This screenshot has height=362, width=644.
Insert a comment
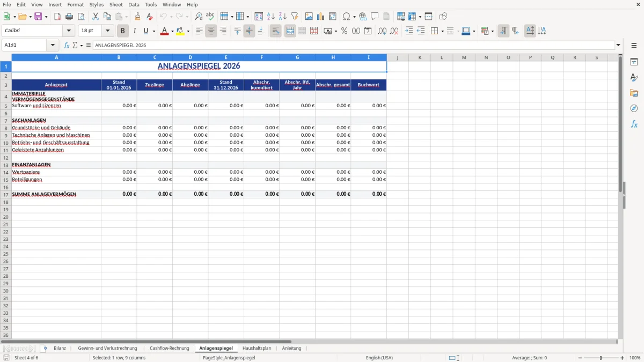pos(375,16)
